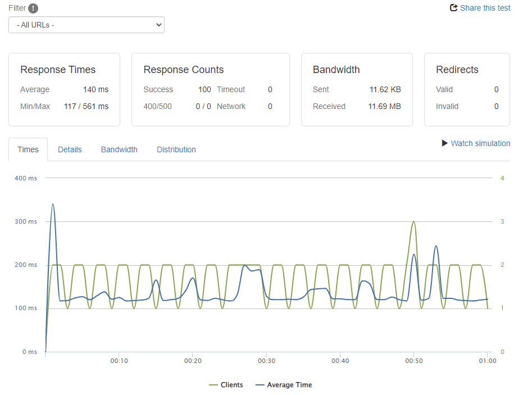The width and height of the screenshot is (532, 395).
Task: Click the blue Average Time legend swatch
Action: [x=260, y=385]
